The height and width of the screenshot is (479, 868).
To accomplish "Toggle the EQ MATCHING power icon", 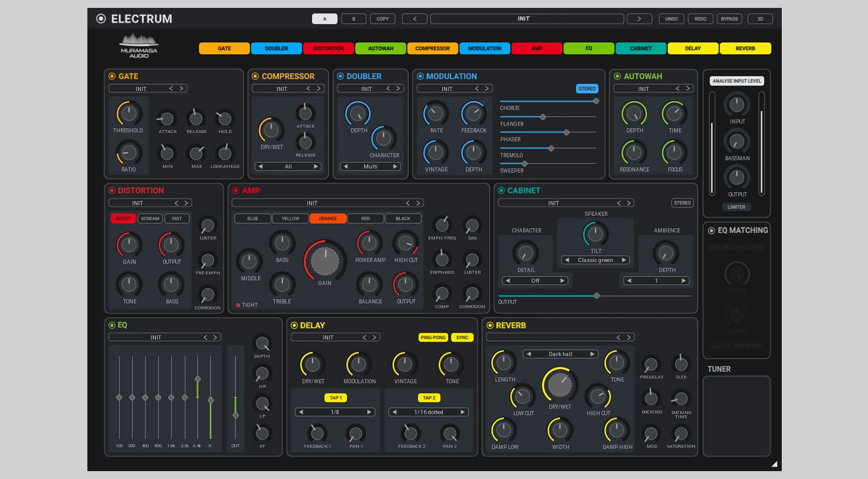I will (712, 230).
